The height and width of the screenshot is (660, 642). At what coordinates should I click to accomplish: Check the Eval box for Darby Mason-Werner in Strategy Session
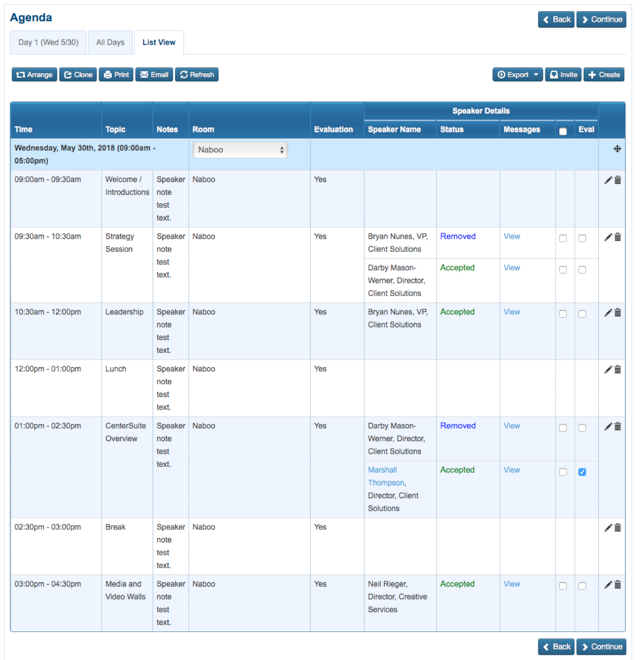click(x=582, y=270)
